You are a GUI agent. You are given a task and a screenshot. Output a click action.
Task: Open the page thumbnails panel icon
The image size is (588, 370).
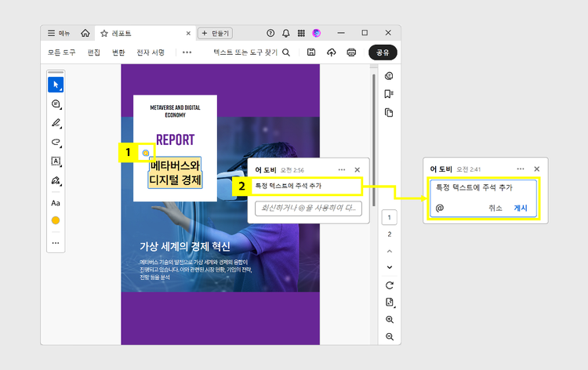pyautogui.click(x=389, y=112)
